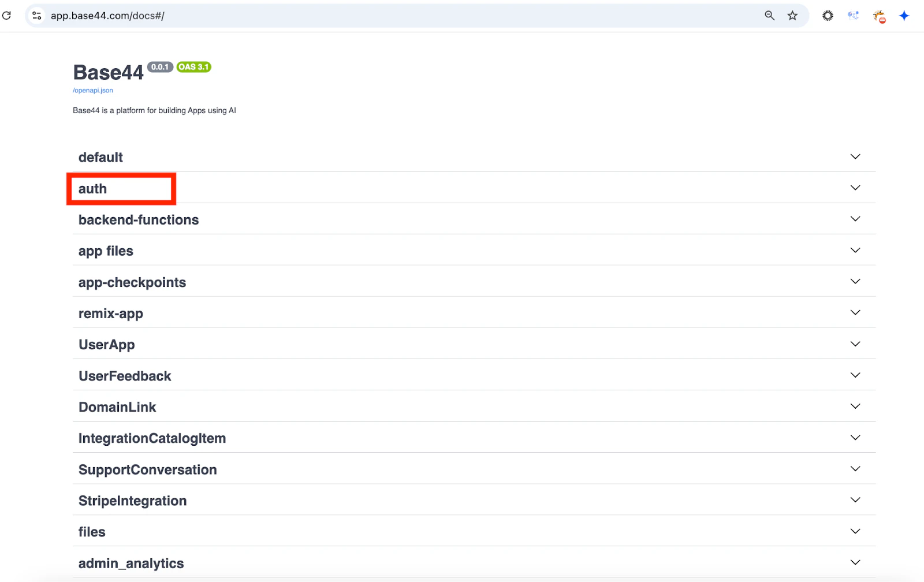Click the auth tag heading
This screenshot has height=582, width=924.
point(92,189)
